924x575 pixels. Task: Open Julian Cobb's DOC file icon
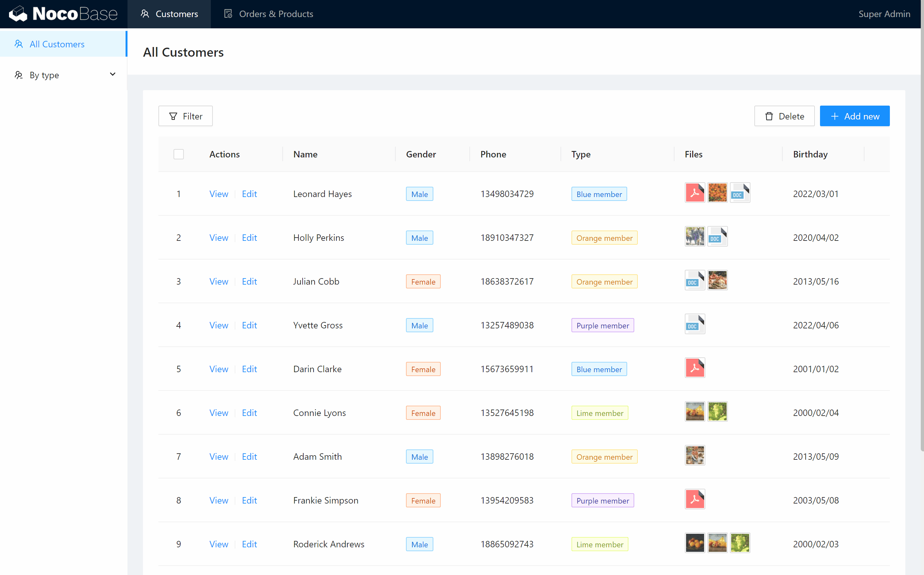694,280
